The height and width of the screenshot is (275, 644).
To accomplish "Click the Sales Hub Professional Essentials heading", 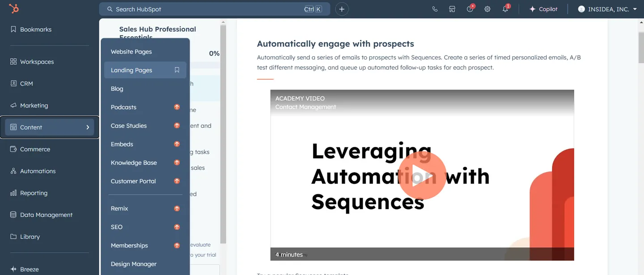I will (157, 33).
